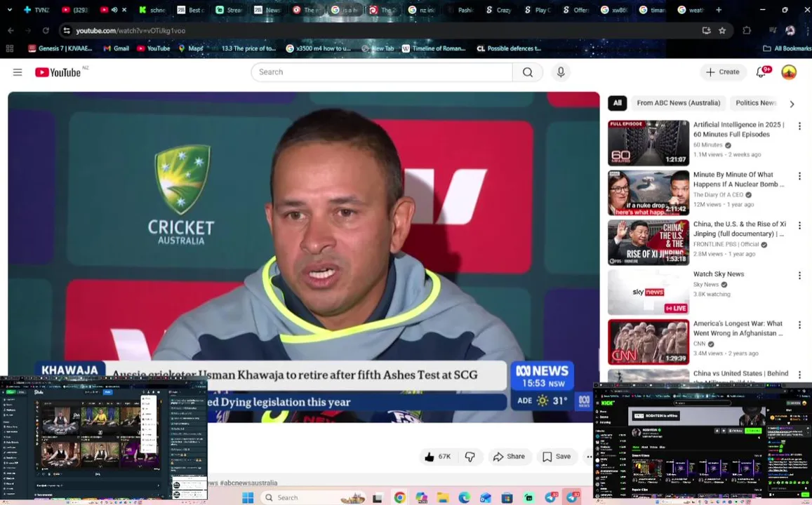Mute the audio-playing Chrome tab
812x505 pixels.
coord(114,10)
